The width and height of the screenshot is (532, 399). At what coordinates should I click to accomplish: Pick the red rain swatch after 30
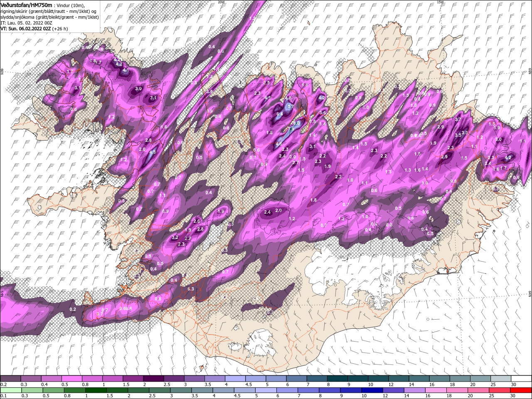(x=521, y=390)
